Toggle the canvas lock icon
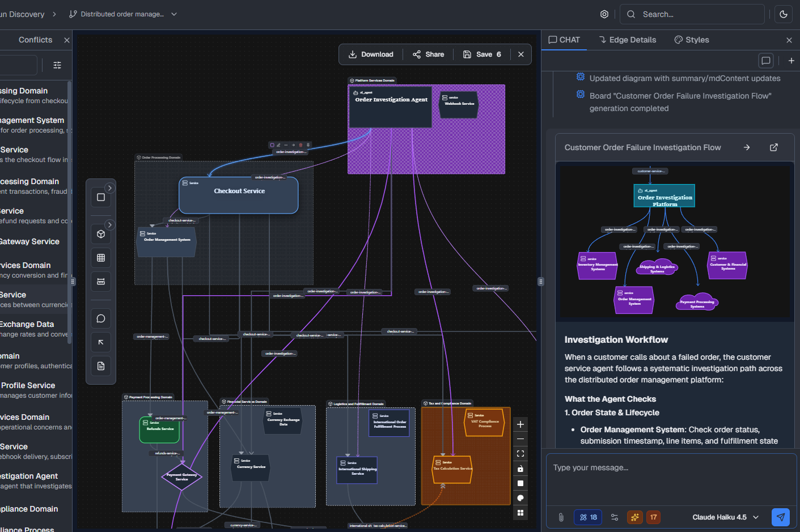The image size is (800, 532). coord(520,468)
